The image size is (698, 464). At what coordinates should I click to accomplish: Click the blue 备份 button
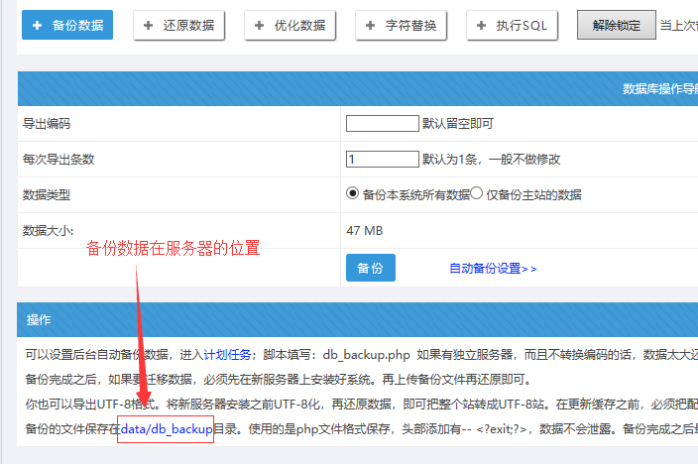coord(370,268)
